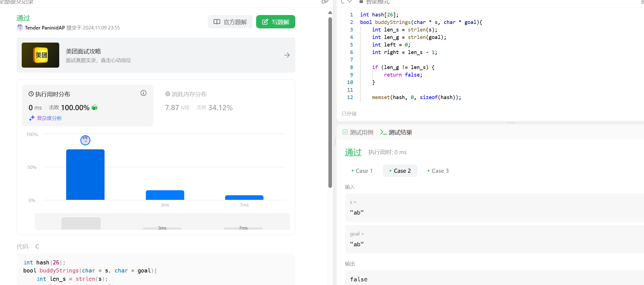Image resolution: width=644 pixels, height=285 pixels.
Task: Click the book icon in 官方题解
Action: point(217,22)
